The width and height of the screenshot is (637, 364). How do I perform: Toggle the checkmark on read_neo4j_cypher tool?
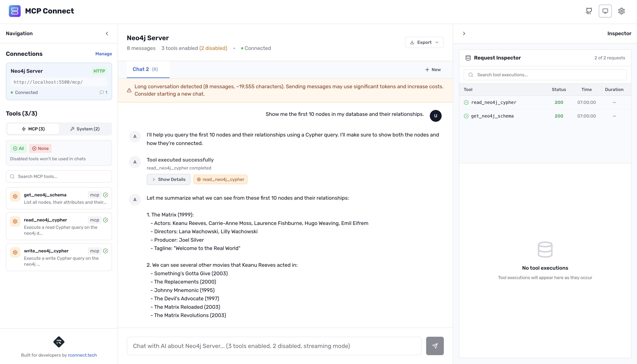point(105,220)
